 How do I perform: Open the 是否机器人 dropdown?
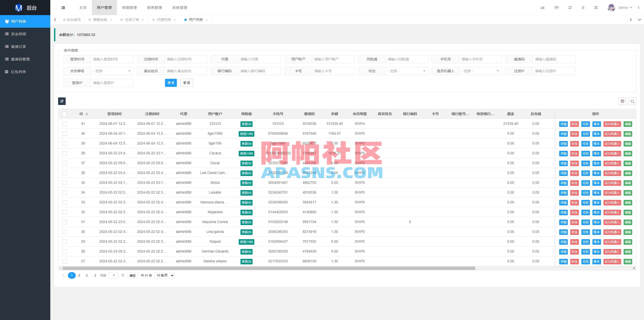pyautogui.click(x=480, y=71)
